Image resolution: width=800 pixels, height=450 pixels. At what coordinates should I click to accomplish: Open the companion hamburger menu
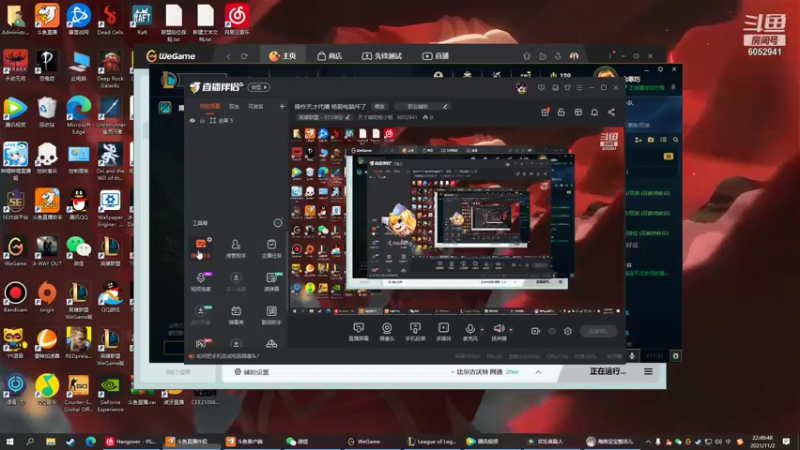point(579,88)
